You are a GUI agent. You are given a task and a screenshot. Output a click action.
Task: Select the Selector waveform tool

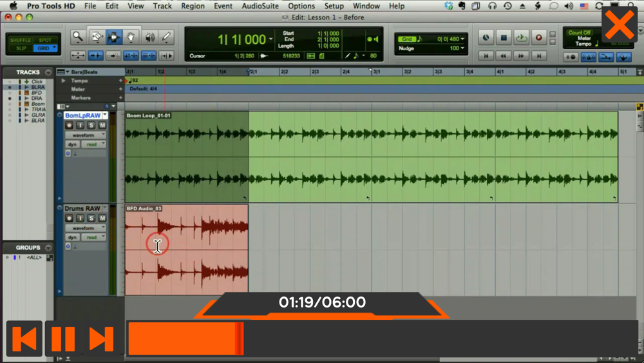(x=114, y=37)
